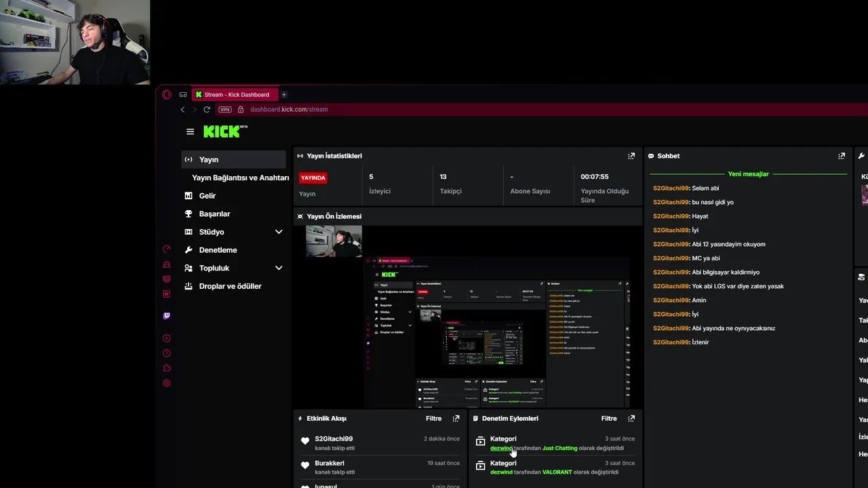
Task: Click the 'bu nasıl gidi yo' message
Action: coord(713,202)
